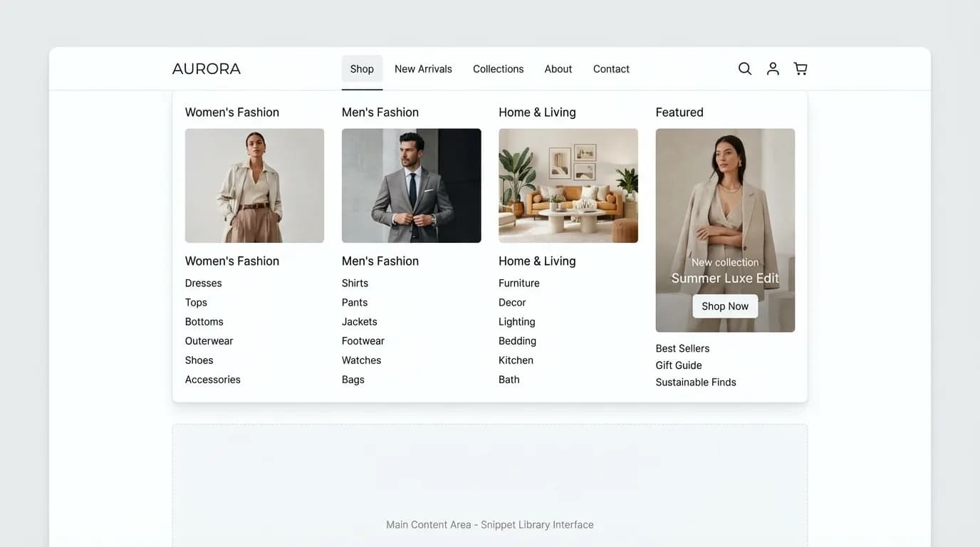Click the search magnifier icon
The height and width of the screenshot is (547, 980).
coord(745,68)
